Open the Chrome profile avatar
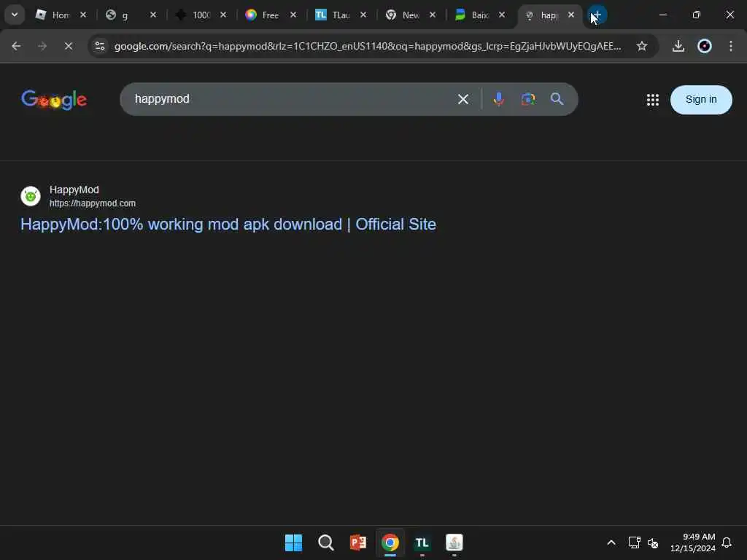 tap(705, 46)
